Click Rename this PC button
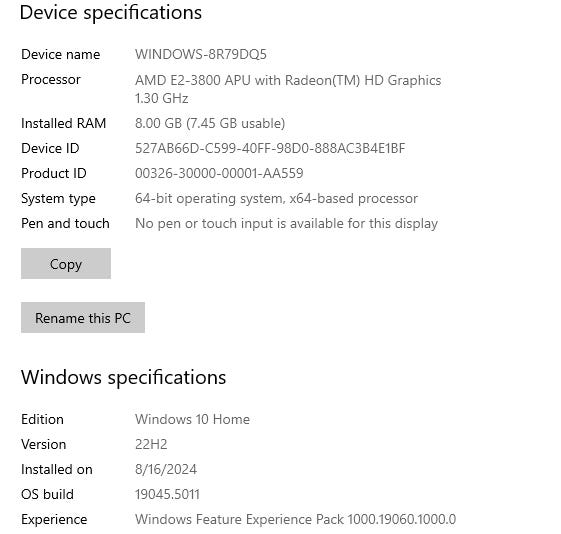 point(83,317)
